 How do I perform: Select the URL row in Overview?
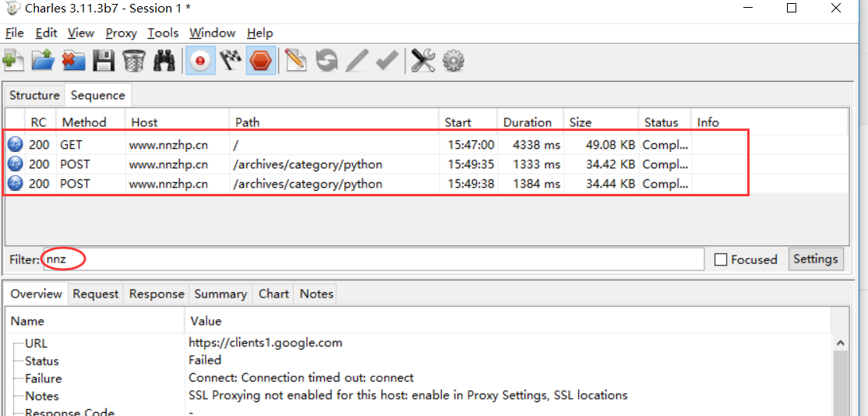tap(418, 343)
